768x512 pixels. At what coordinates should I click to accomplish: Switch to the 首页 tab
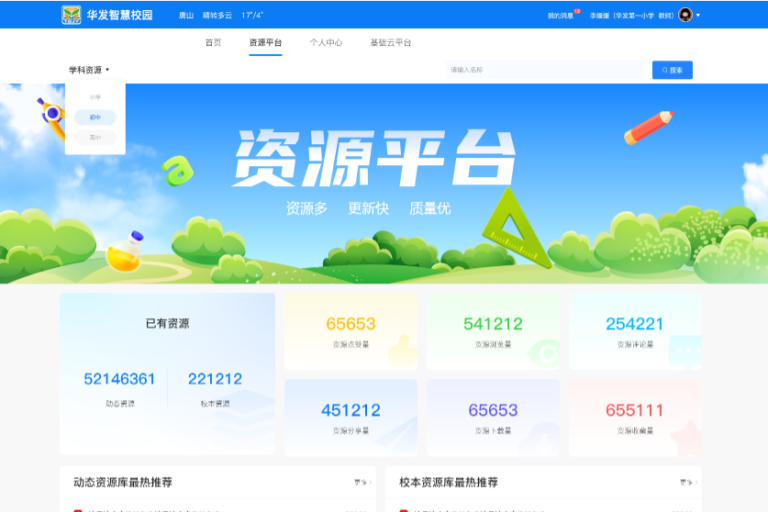click(213, 43)
